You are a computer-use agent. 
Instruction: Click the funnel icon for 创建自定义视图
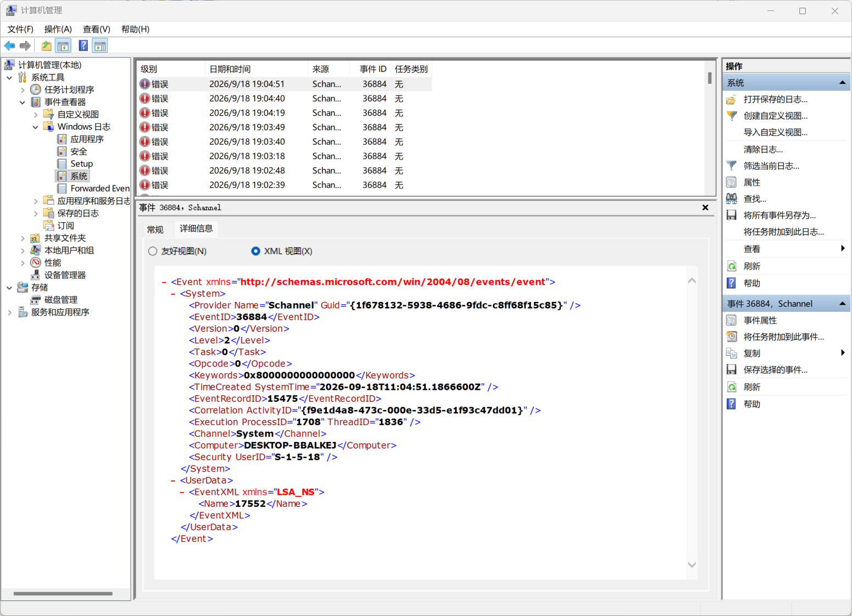click(732, 116)
